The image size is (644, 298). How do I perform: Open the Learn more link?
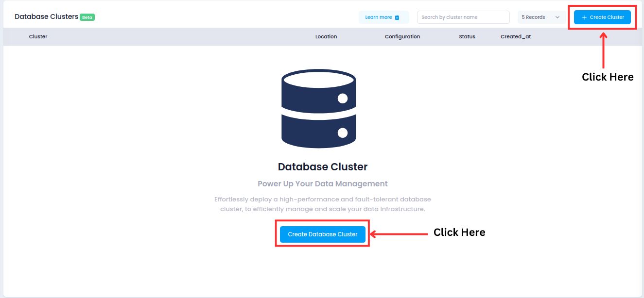[379, 17]
